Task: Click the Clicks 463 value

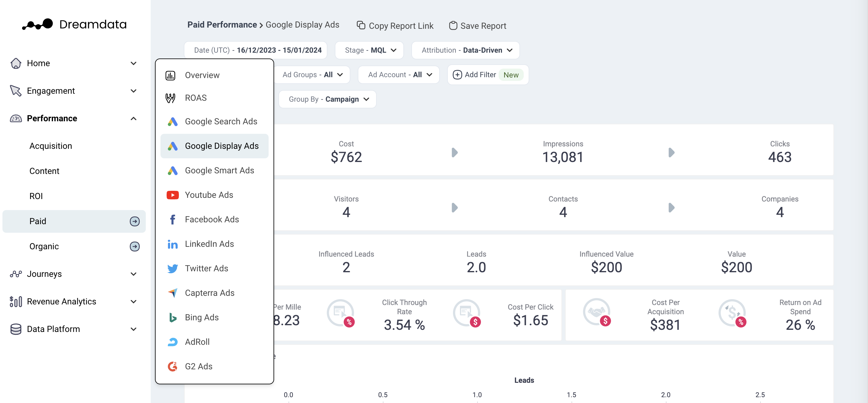Action: tap(780, 157)
